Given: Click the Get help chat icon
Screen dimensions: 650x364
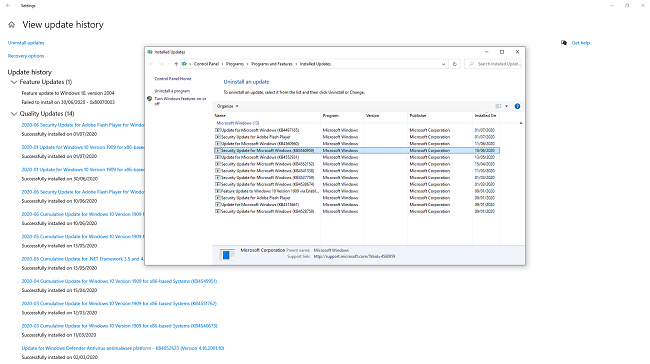Looking at the screenshot, I should 564,43.
